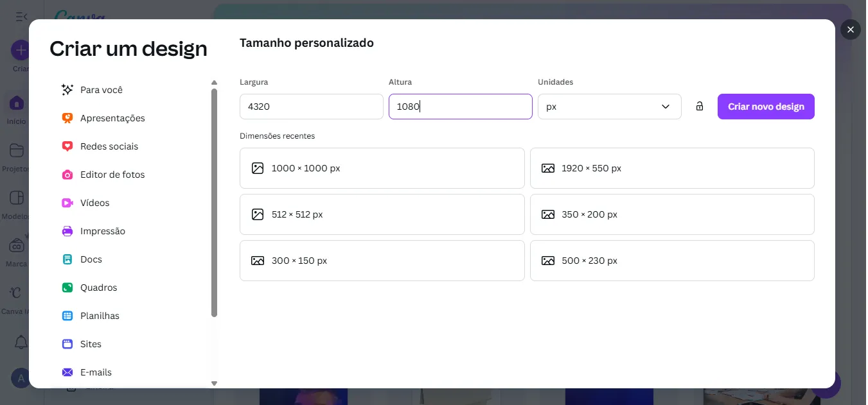The image size is (868, 405).
Task: Select the Vídeos category icon
Action: point(67,202)
